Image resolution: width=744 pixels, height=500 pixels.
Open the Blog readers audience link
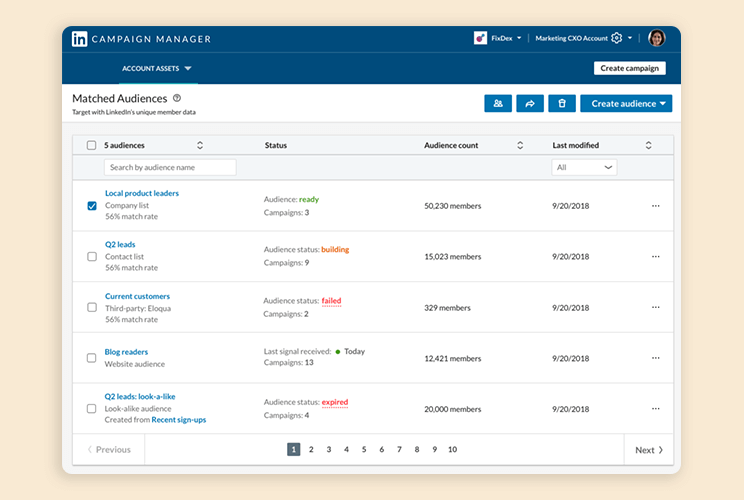coord(126,352)
